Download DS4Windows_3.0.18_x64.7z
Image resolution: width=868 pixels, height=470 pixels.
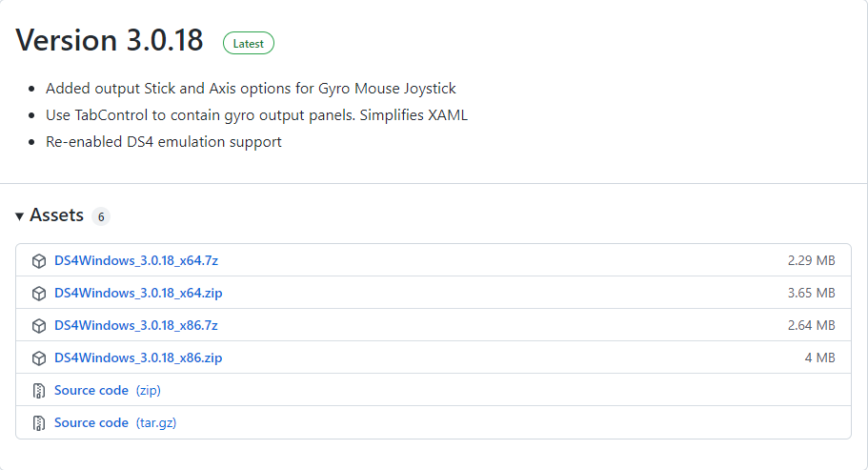[x=136, y=260]
